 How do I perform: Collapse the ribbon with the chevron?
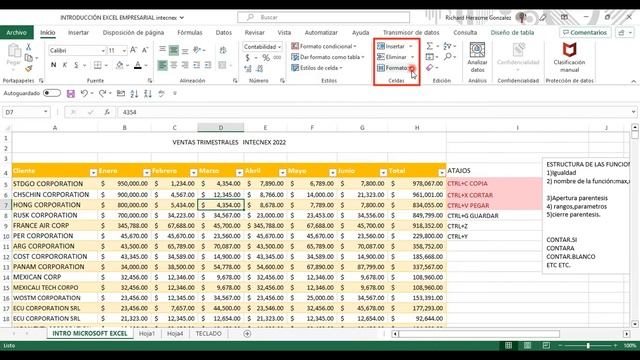coord(633,81)
